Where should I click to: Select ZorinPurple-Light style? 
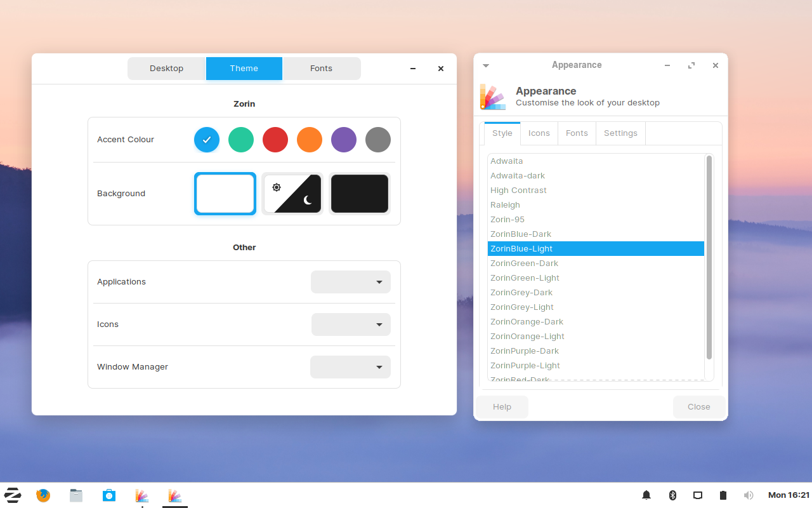point(596,366)
